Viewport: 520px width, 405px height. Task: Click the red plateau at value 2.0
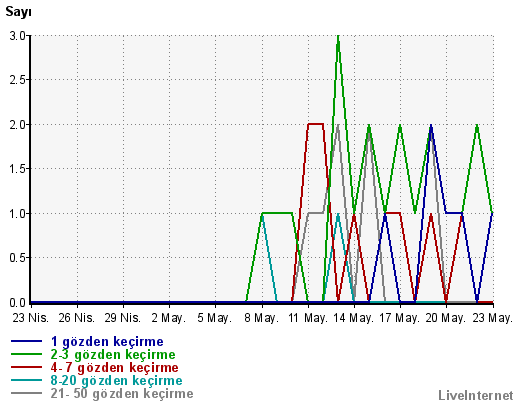point(315,124)
